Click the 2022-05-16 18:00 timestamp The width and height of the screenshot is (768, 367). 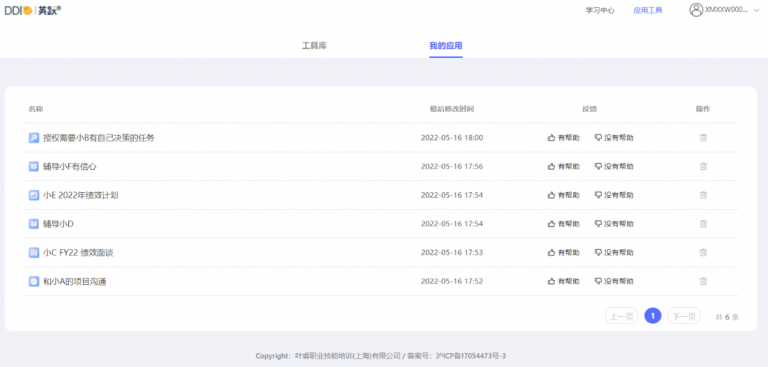click(452, 138)
